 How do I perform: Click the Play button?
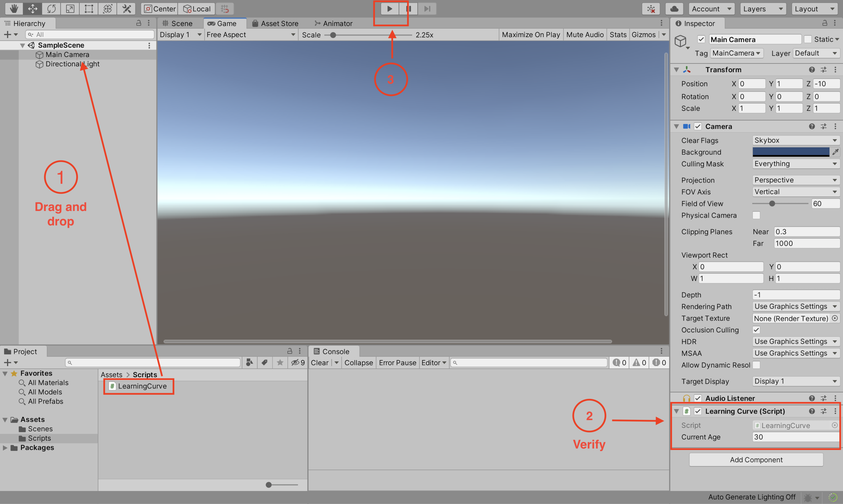tap(389, 8)
